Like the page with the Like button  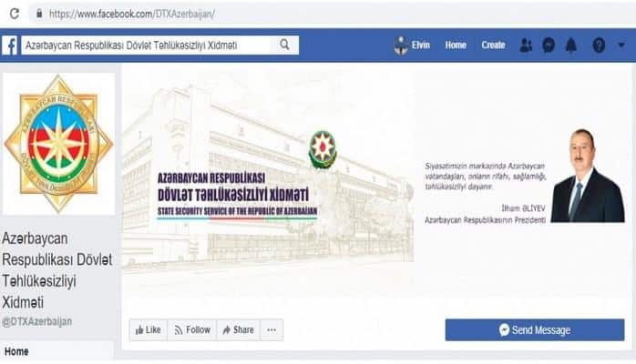149,330
